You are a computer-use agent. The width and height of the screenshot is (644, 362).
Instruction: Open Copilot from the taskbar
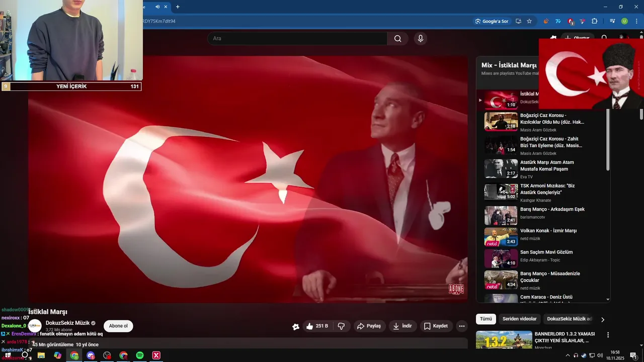tap(58, 355)
